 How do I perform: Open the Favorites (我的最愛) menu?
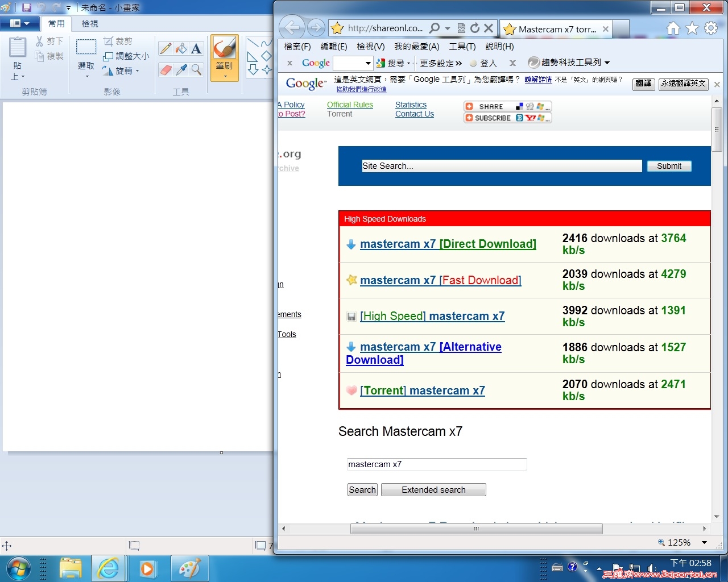click(417, 47)
